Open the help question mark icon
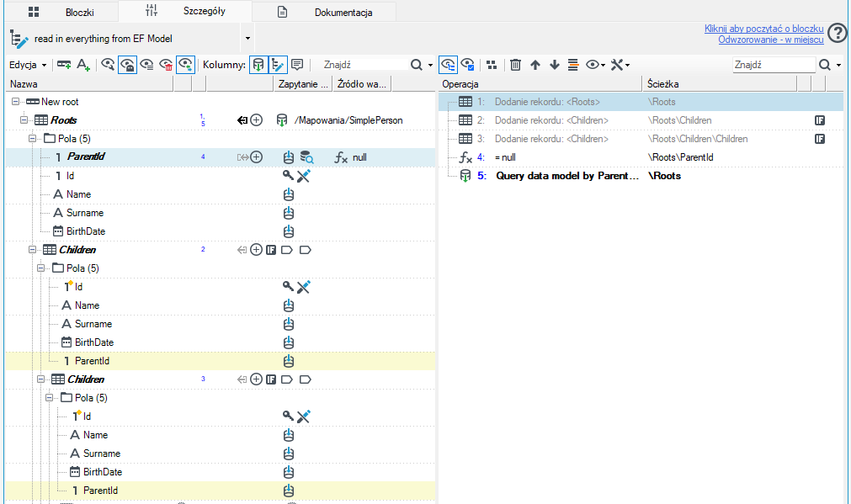The width and height of the screenshot is (851, 504). click(x=838, y=34)
